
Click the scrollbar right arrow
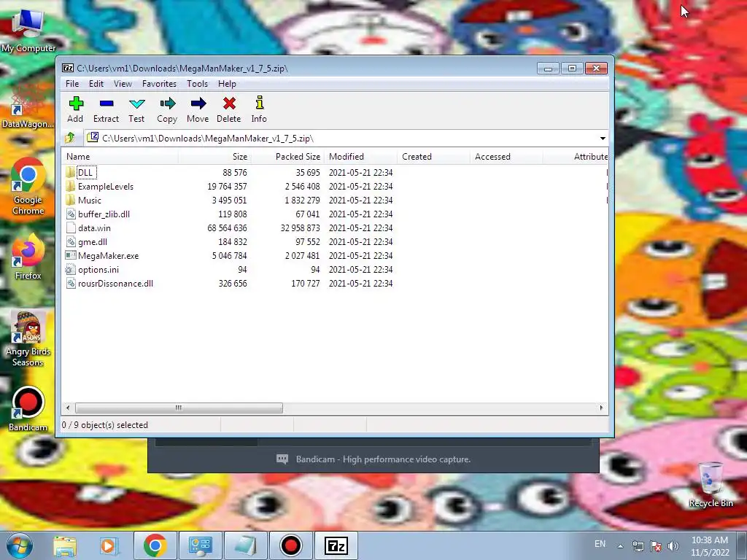(601, 408)
